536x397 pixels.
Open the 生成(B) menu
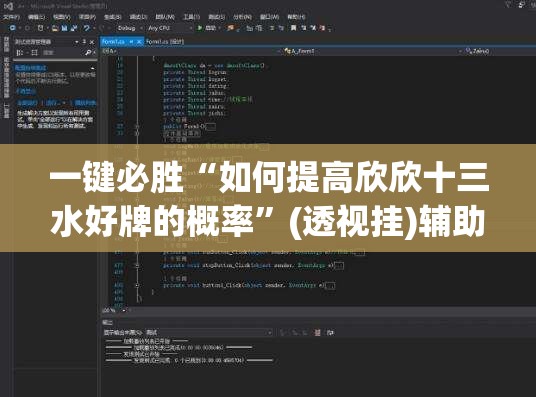pyautogui.click(x=112, y=17)
